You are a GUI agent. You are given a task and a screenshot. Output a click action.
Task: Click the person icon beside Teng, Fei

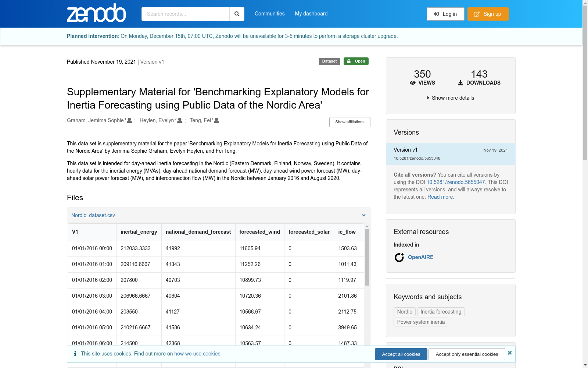pyautogui.click(x=216, y=120)
